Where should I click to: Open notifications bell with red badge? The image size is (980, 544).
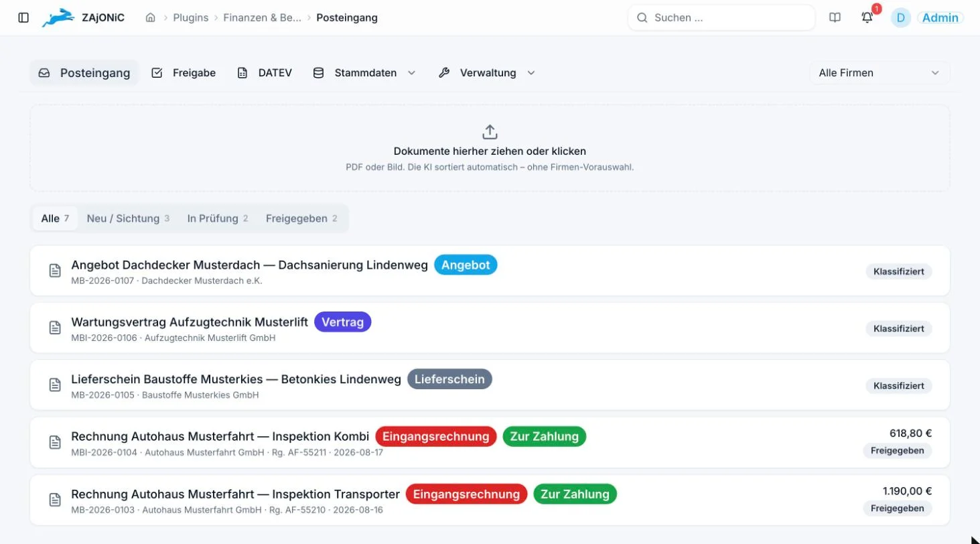pyautogui.click(x=867, y=18)
